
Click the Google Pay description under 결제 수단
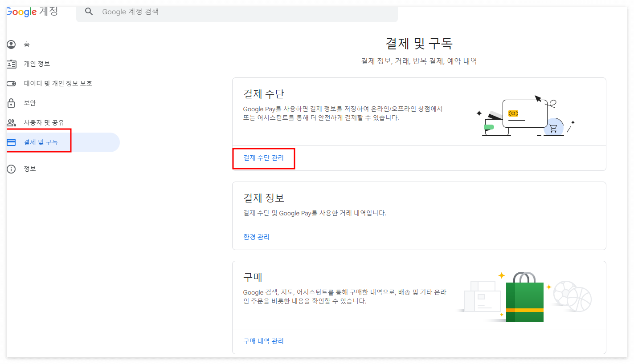(343, 113)
